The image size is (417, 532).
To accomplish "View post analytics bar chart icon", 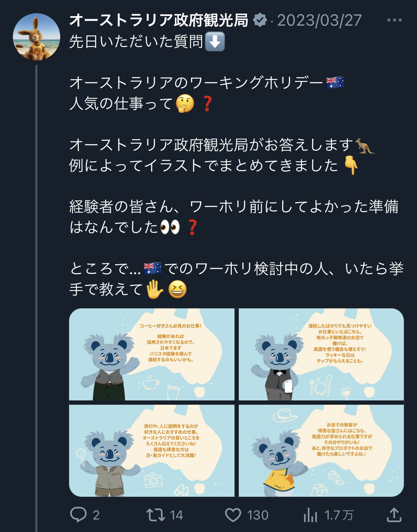I will [310, 515].
